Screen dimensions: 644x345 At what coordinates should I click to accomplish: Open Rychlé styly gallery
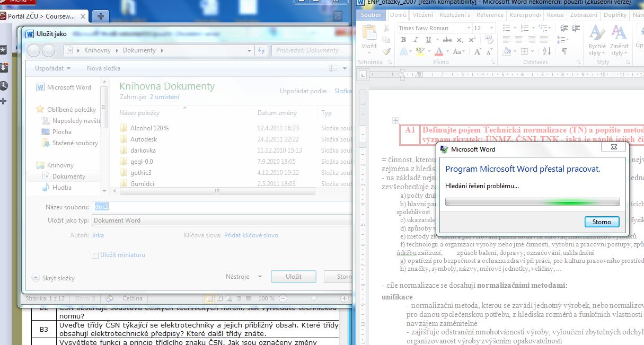[597, 41]
